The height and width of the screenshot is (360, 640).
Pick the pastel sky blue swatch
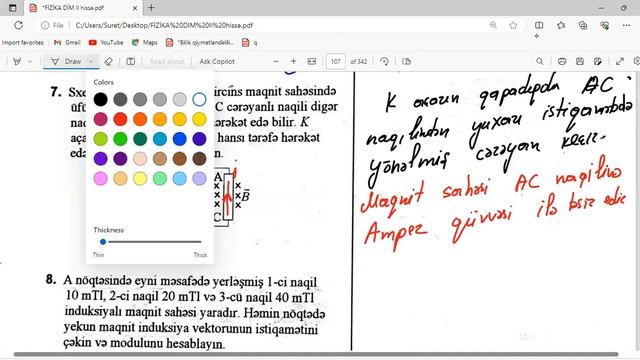(x=180, y=178)
